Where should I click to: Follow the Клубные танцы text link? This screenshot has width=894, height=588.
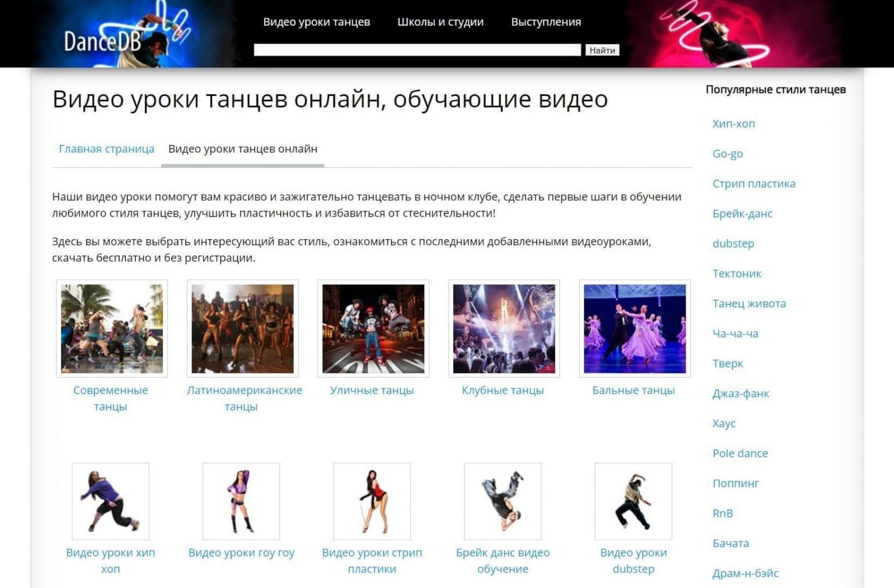tap(503, 391)
